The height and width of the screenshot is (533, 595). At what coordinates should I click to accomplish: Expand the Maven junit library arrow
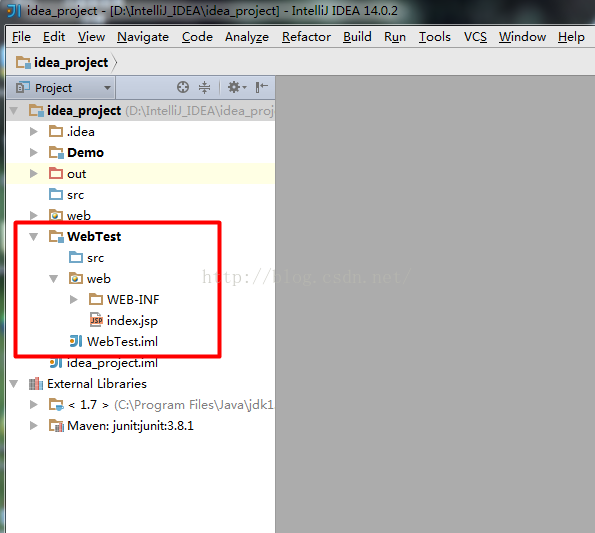click(34, 426)
